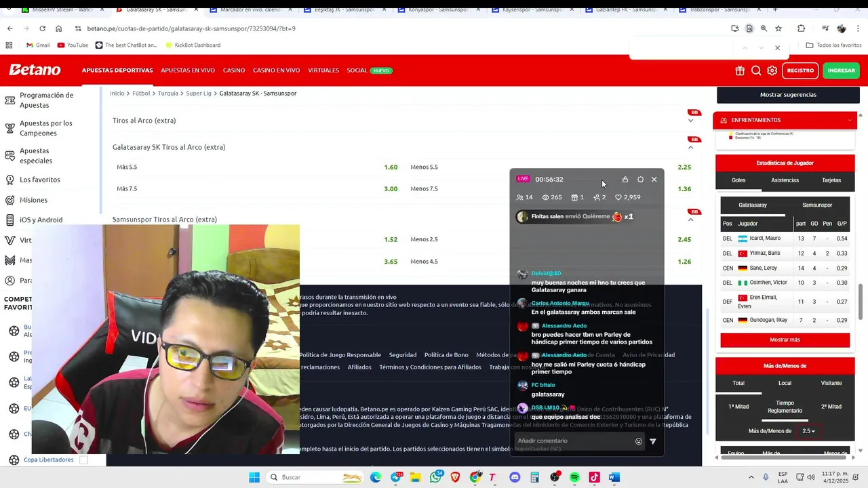Open Los favoritos sidebar item
The height and width of the screenshot is (488, 868).
(40, 180)
